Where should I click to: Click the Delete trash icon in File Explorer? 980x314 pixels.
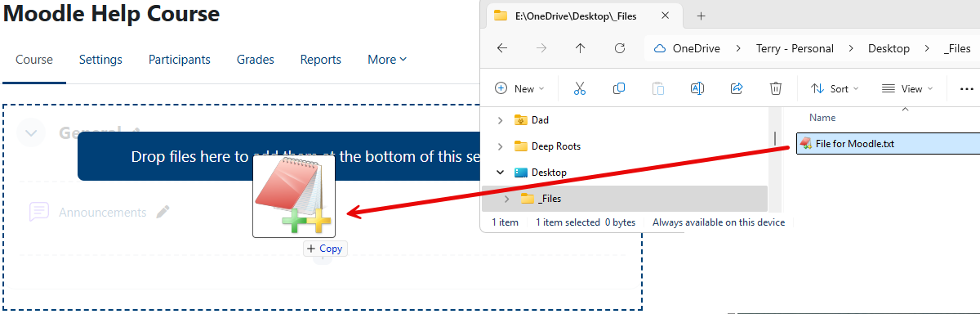[776, 88]
